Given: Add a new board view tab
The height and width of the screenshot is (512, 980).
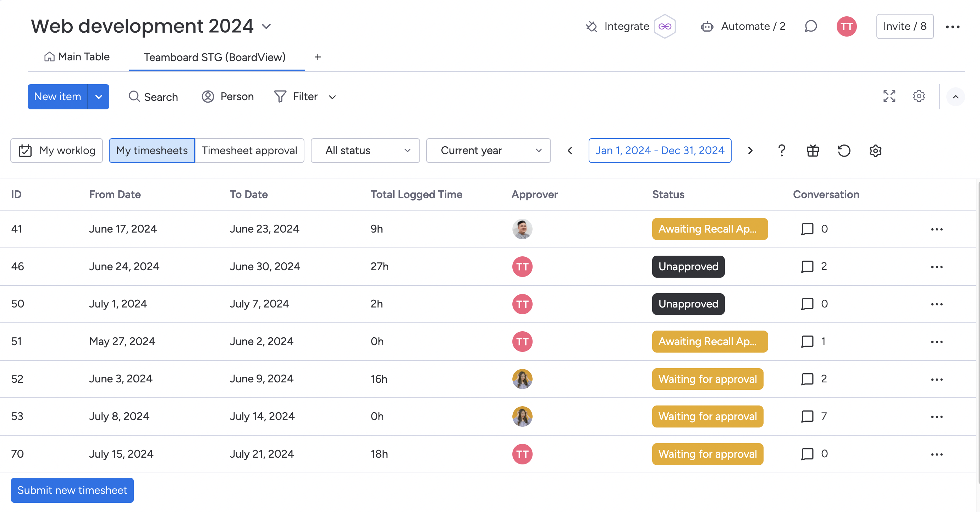Looking at the screenshot, I should coord(318,57).
